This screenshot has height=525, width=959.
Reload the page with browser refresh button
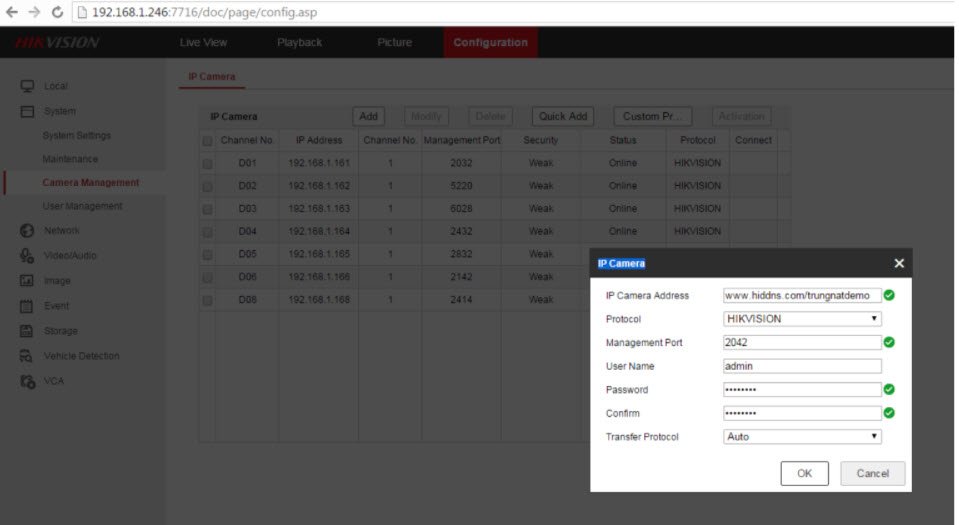(x=59, y=12)
